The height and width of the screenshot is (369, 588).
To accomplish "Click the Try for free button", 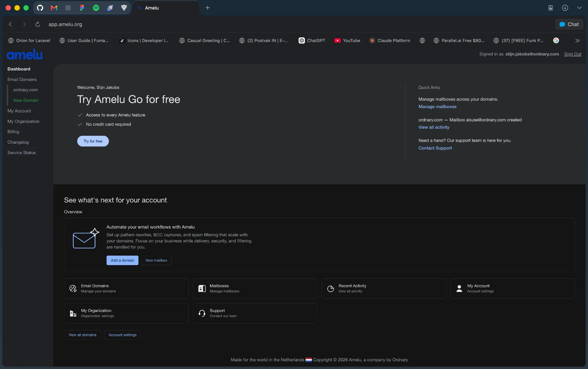I will pos(93,141).
